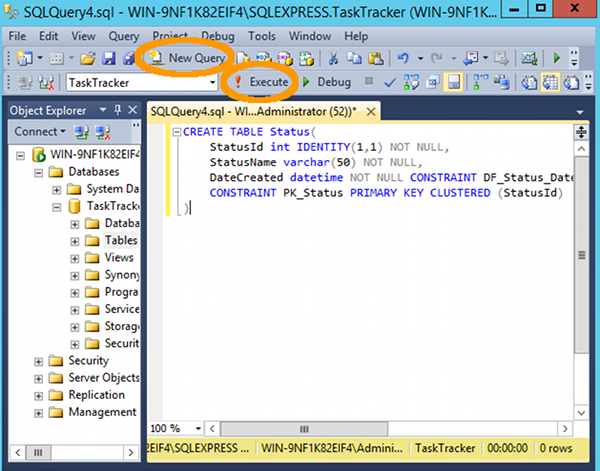Expand the System Databases node

57,190
